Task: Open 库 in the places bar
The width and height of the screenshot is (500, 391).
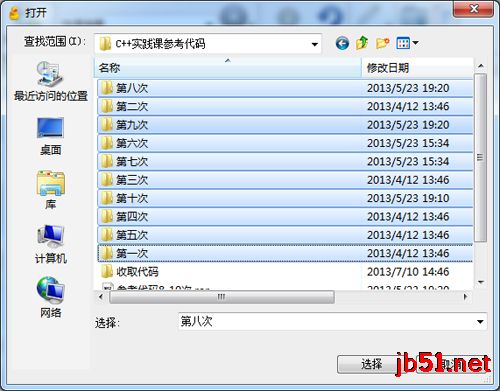Action: point(50,190)
